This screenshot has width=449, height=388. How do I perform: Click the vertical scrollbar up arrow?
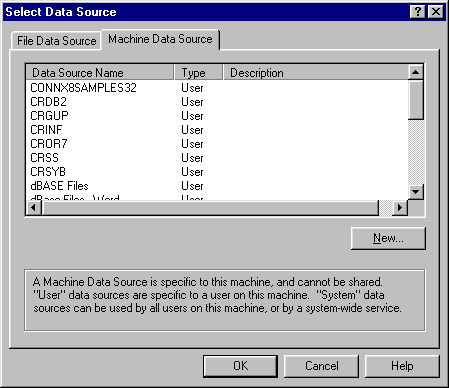(x=416, y=72)
